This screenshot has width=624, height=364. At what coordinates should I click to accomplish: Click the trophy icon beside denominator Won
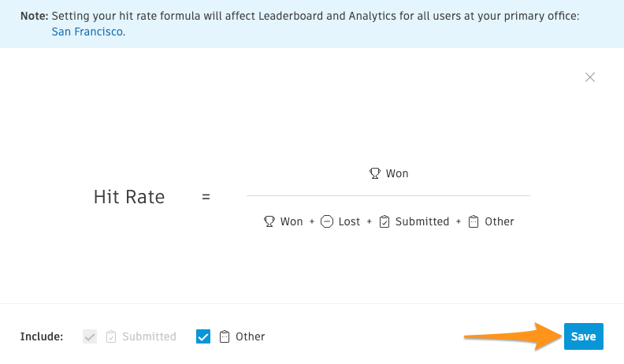269,221
